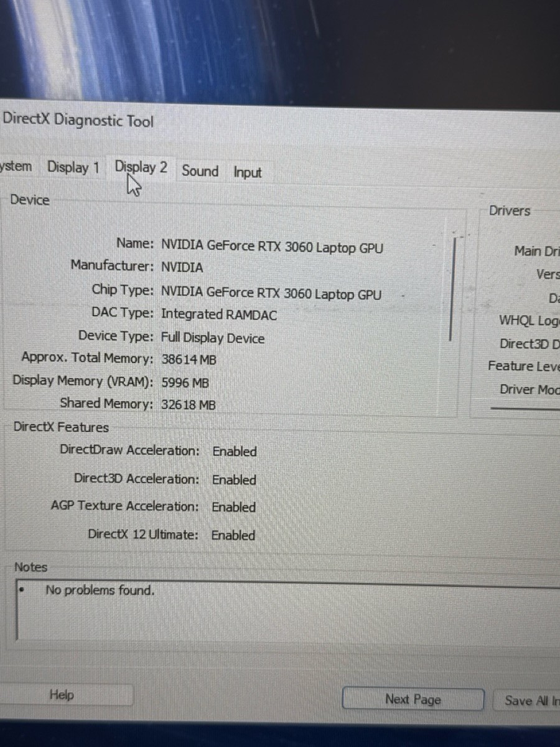Click the Next Page button
Screen dimensions: 560x747
point(413,699)
